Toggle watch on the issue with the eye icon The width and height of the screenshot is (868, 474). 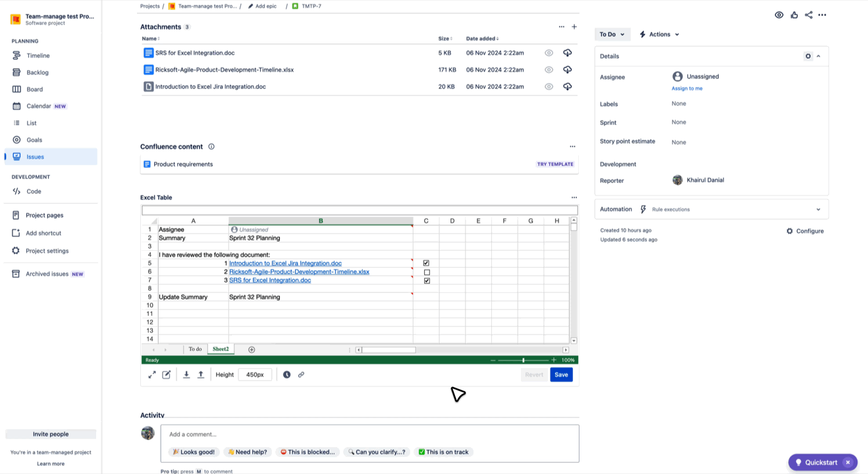(x=778, y=14)
